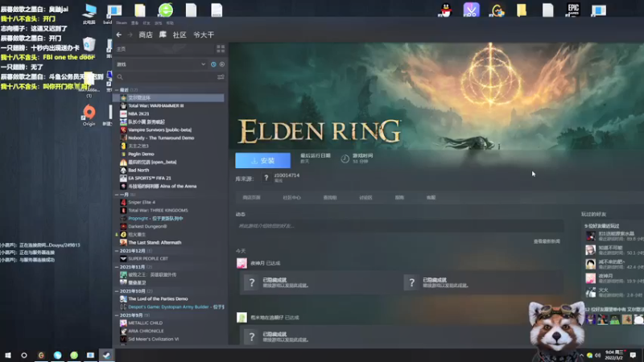Click the taskbar search circle icon

pos(24,355)
